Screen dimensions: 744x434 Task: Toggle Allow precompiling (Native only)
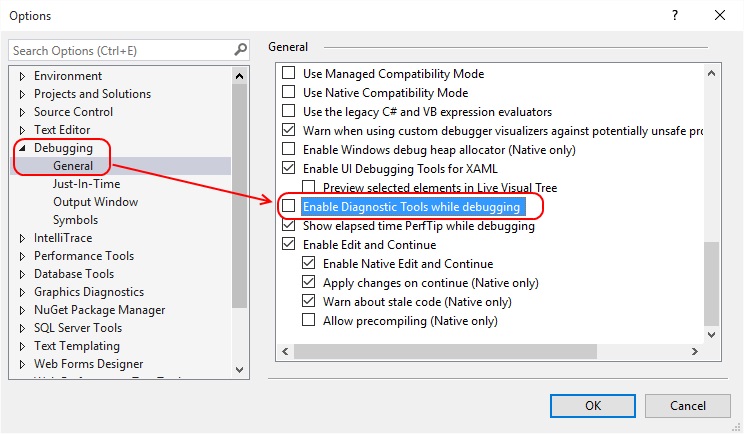(309, 321)
